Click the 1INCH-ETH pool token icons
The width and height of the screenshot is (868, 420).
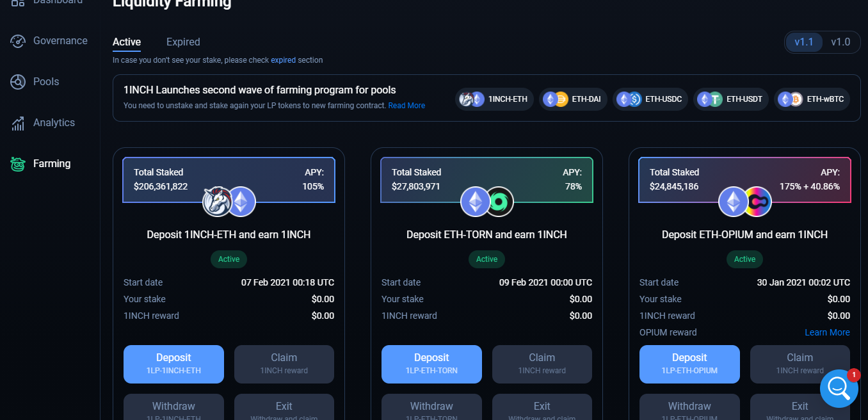pos(229,202)
